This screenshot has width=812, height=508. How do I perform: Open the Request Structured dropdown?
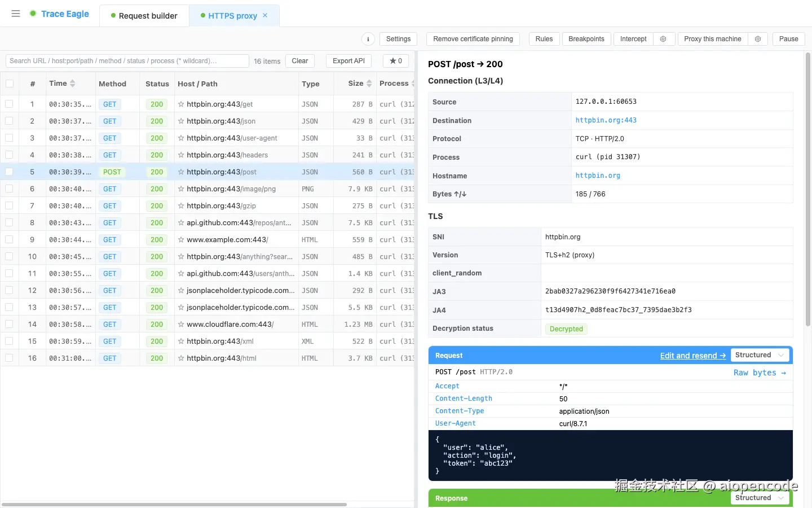click(760, 355)
